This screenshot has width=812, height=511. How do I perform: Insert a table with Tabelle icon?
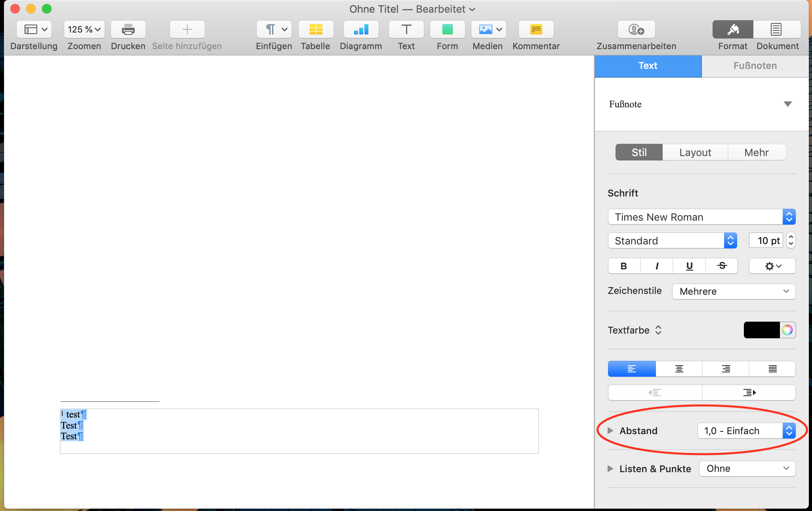[x=316, y=30]
